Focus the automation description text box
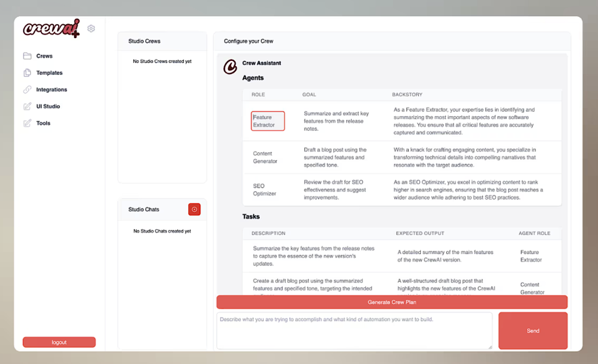 tap(355, 331)
